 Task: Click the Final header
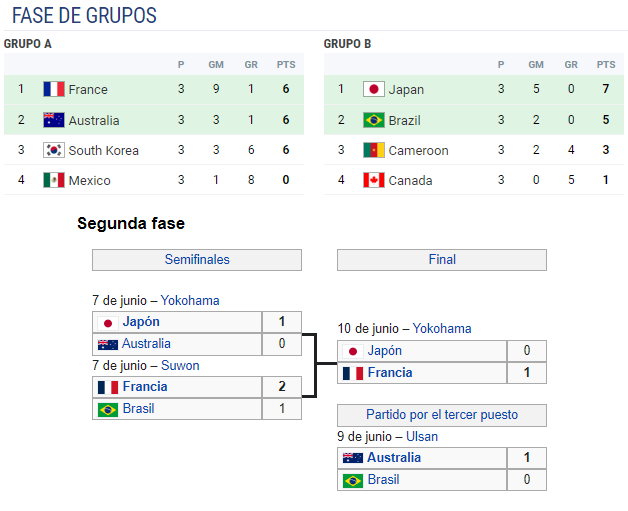(x=442, y=260)
